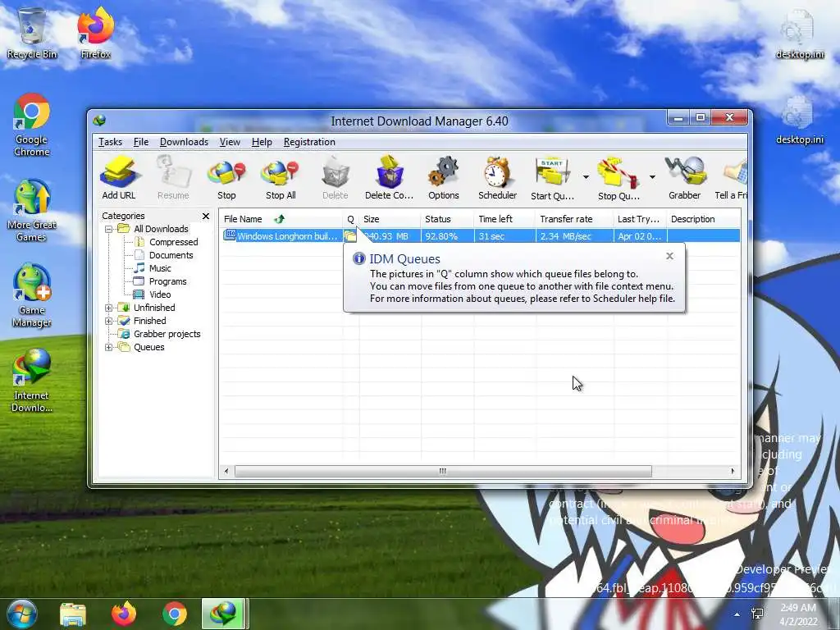This screenshot has width=840, height=630.
Task: Click the Delete Completed toolbar icon
Action: pos(390,178)
